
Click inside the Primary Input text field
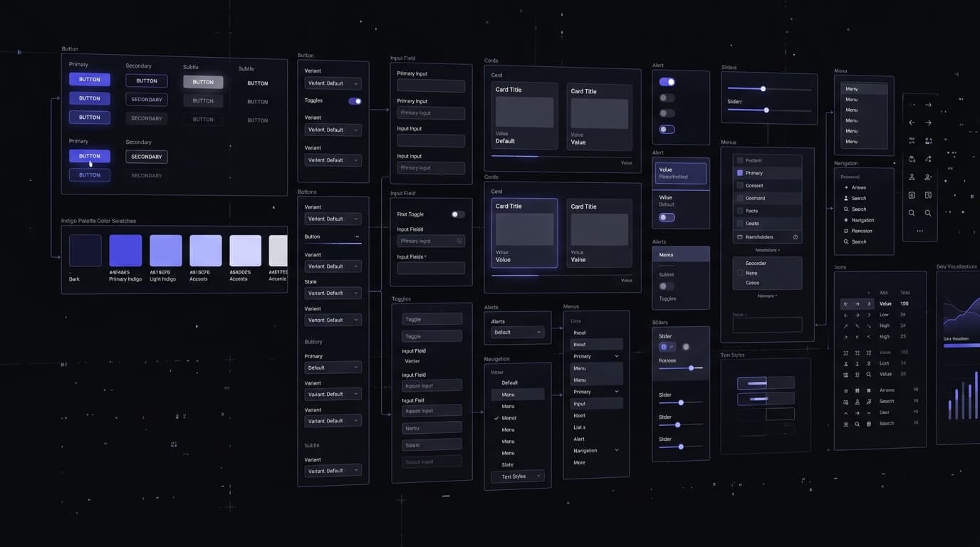431,85
